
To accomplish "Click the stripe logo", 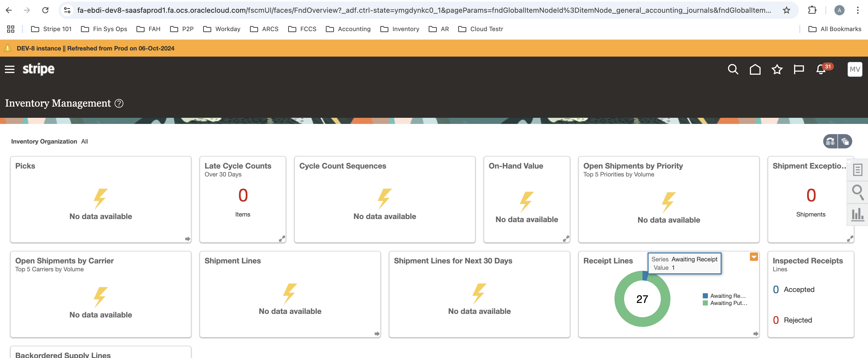I will (x=38, y=69).
